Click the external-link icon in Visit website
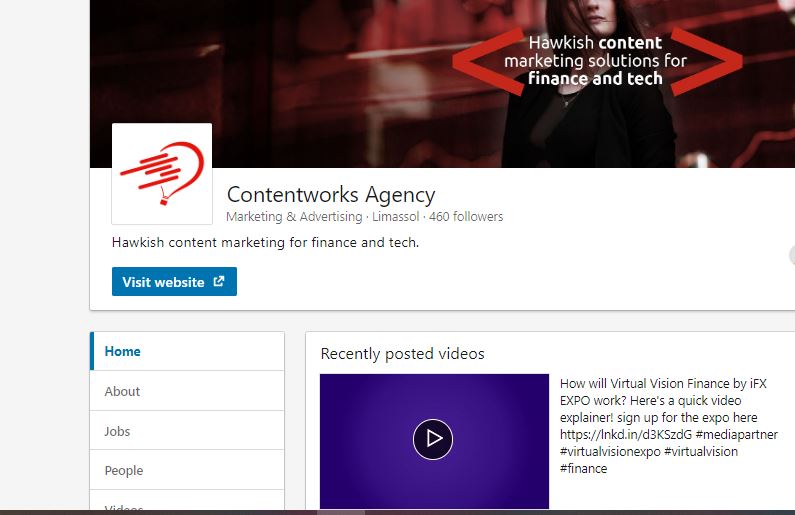This screenshot has height=515, width=795. (219, 281)
